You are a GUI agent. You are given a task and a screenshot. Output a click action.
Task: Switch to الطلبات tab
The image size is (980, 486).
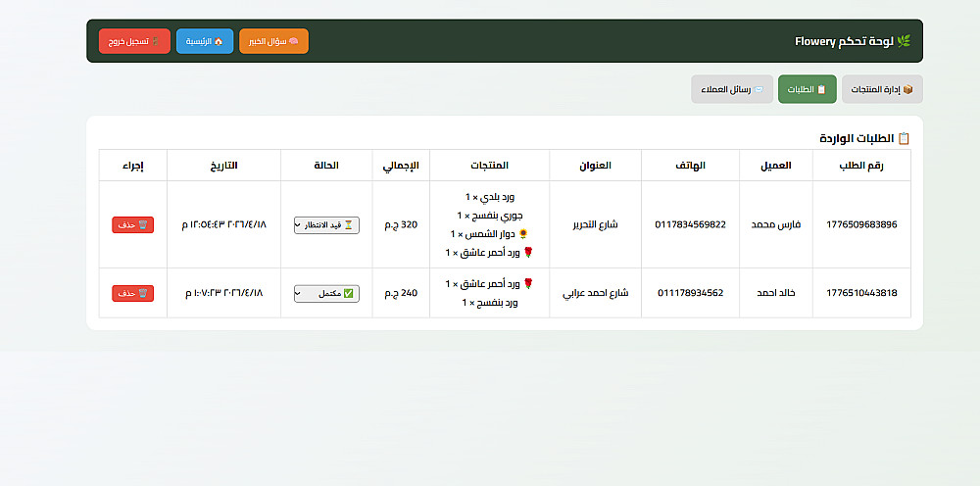coord(807,89)
